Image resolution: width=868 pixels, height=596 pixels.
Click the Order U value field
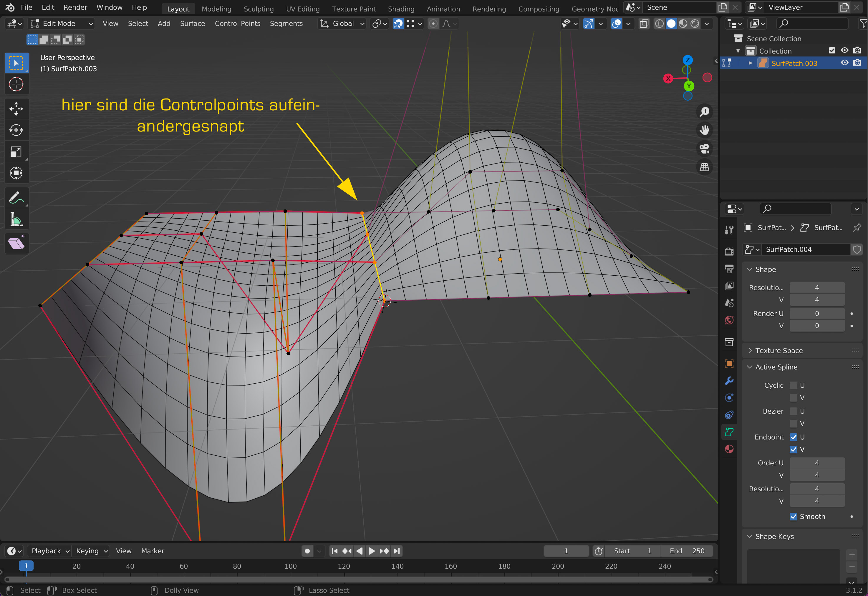pos(817,463)
